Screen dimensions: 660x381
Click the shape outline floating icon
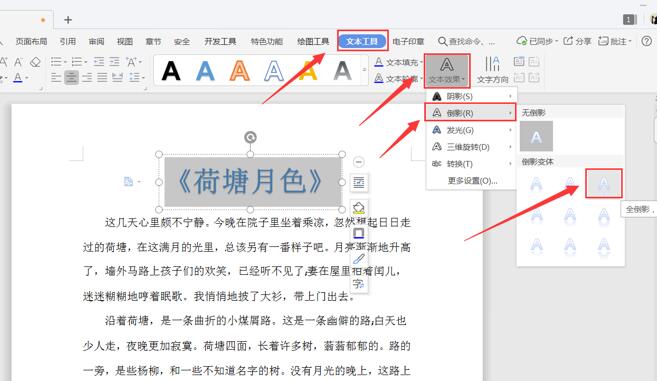[359, 233]
